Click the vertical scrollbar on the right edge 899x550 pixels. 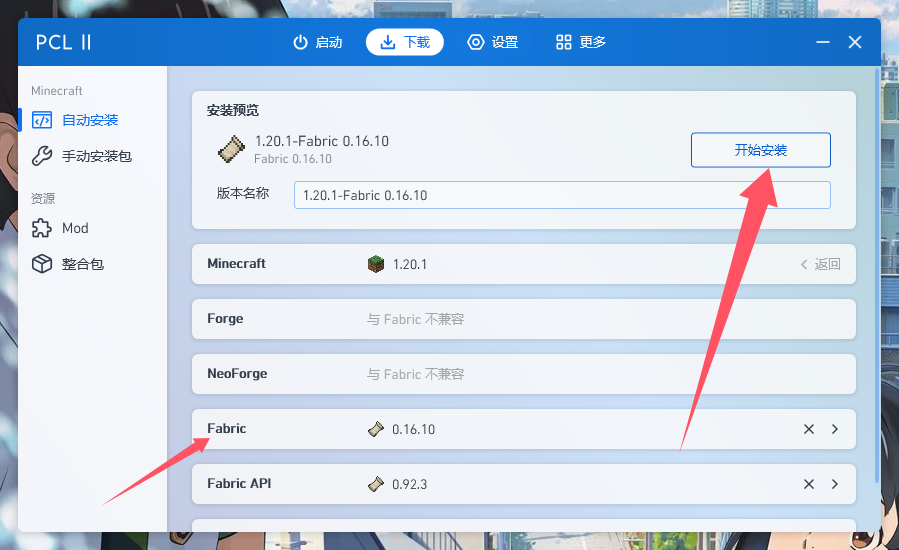click(x=877, y=275)
